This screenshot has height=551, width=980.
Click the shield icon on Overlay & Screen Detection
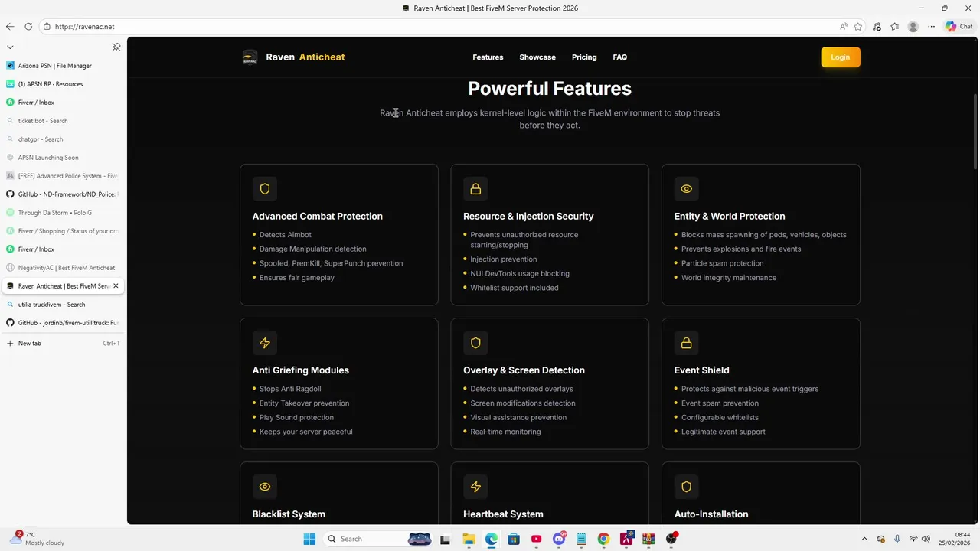[475, 343]
